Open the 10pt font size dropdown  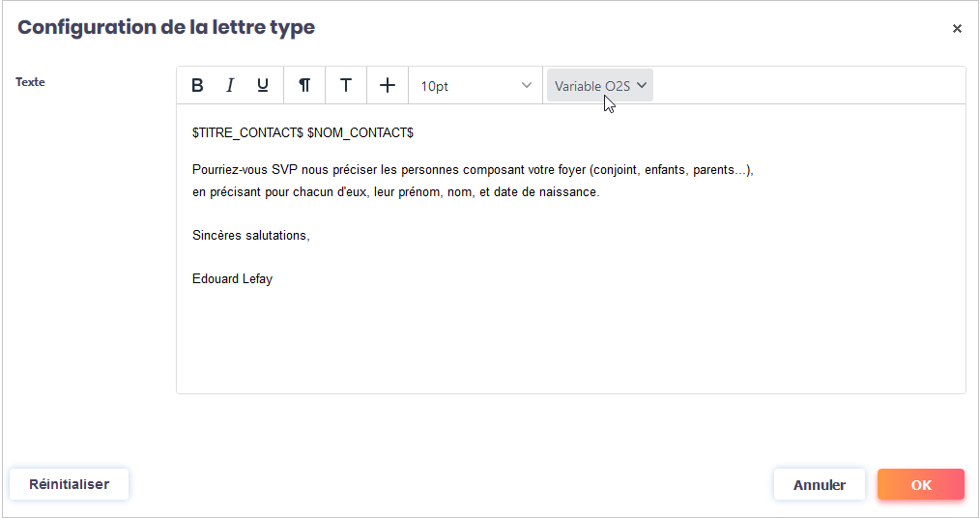pos(476,86)
